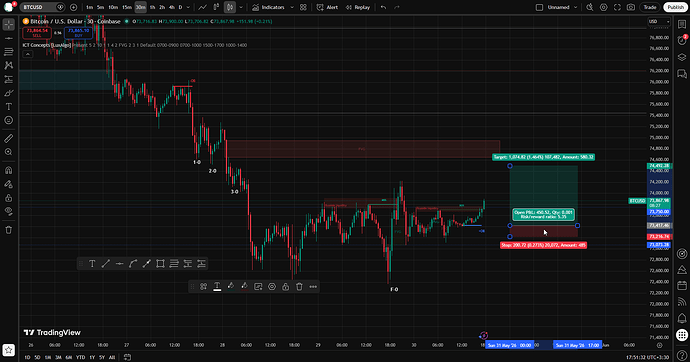Create an Alert
The height and width of the screenshot is (362, 690).
pyautogui.click(x=327, y=7)
